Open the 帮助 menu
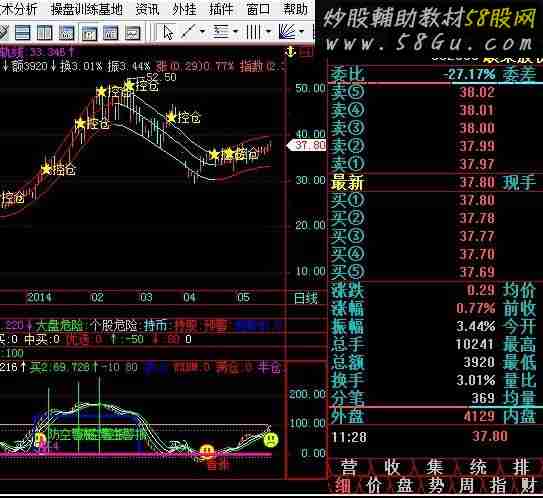 (295, 9)
